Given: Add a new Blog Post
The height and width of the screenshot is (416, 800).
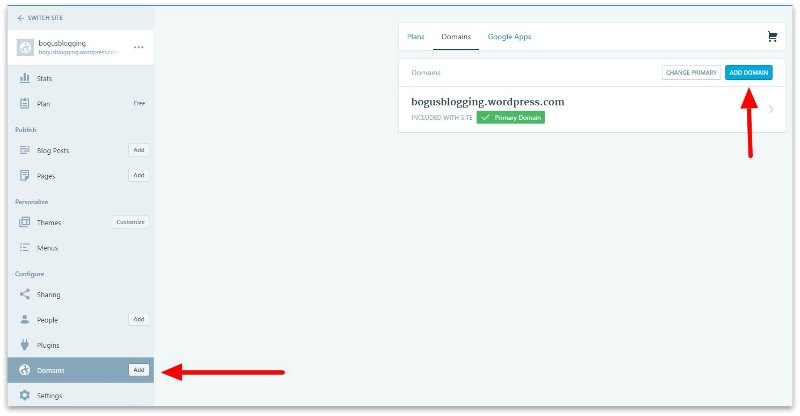Looking at the screenshot, I should [139, 150].
